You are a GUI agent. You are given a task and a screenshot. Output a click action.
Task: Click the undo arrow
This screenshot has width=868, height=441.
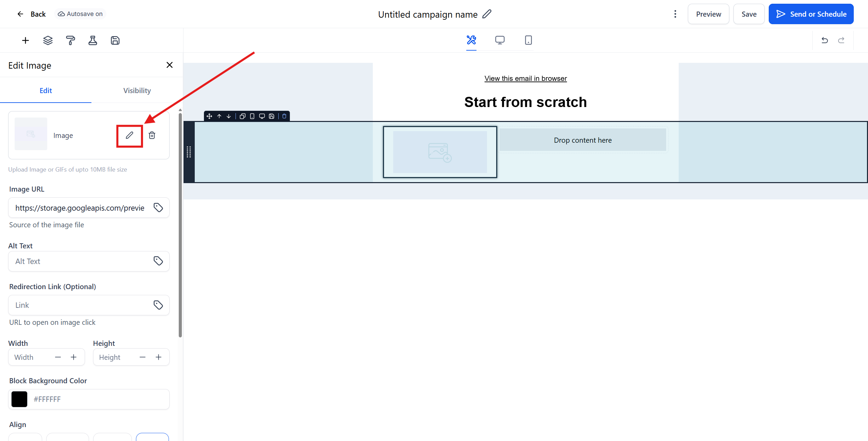(824, 40)
